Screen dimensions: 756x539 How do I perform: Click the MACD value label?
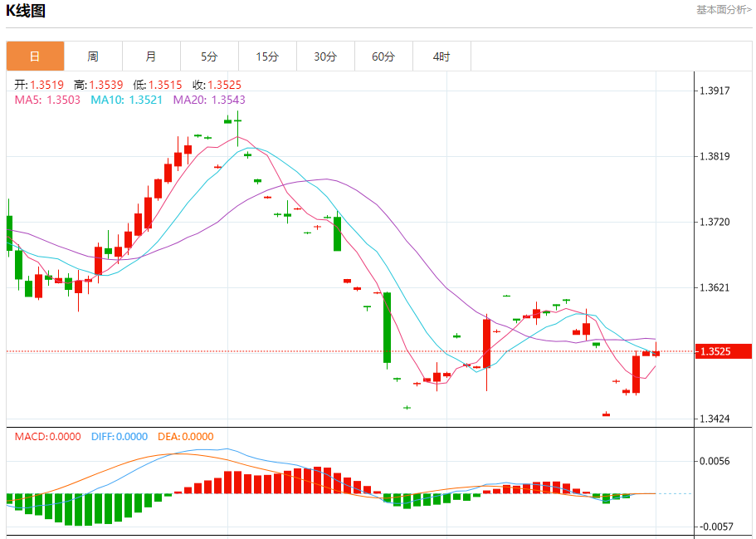pos(47,437)
